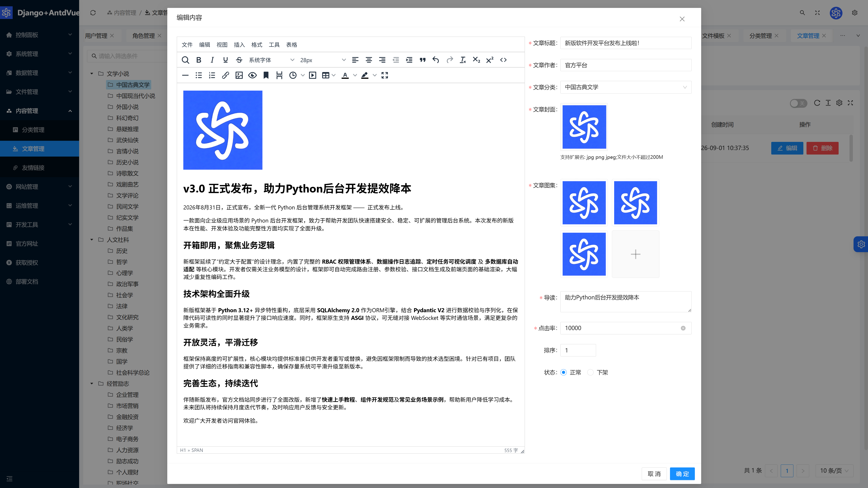Toggle strikethrough formatting in editor

tap(239, 60)
